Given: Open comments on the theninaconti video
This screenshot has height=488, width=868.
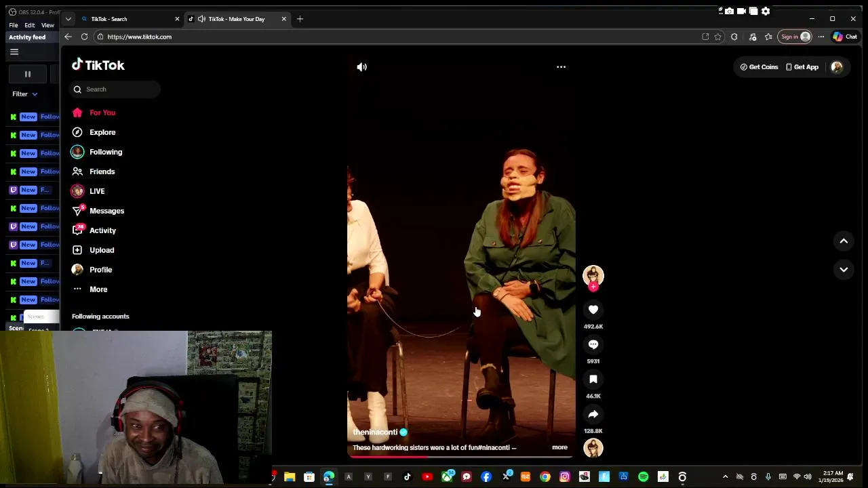Looking at the screenshot, I should [593, 344].
